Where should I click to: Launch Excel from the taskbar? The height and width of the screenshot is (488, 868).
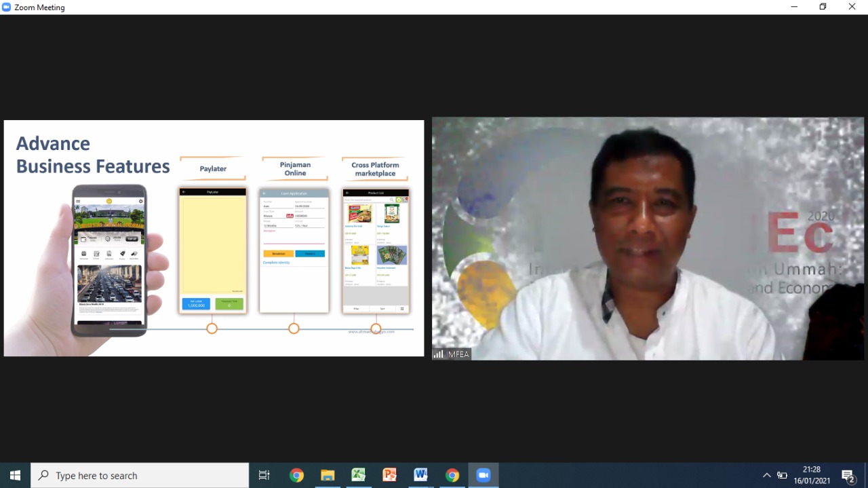coord(359,475)
